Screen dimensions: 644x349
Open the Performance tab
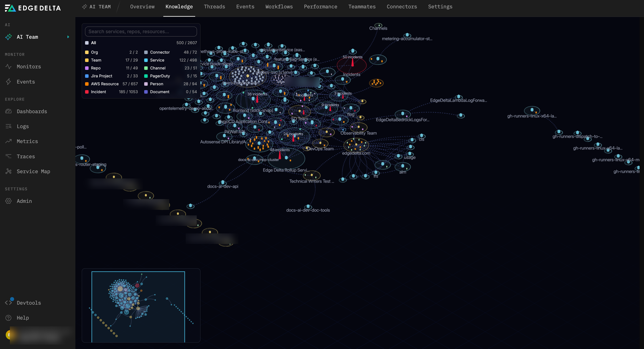coord(320,7)
